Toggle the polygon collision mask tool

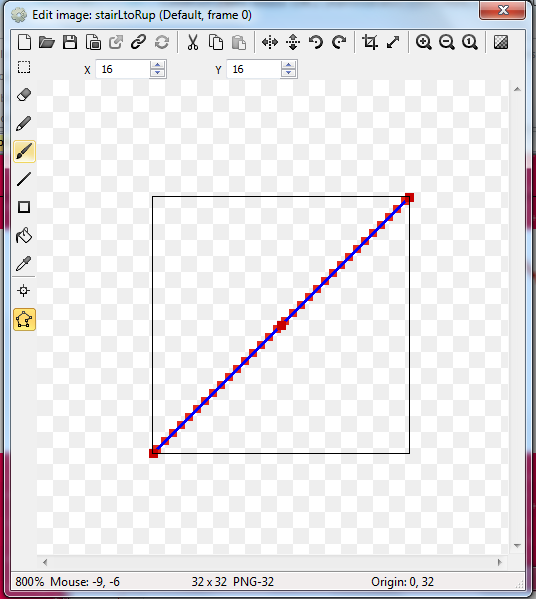pos(24,319)
